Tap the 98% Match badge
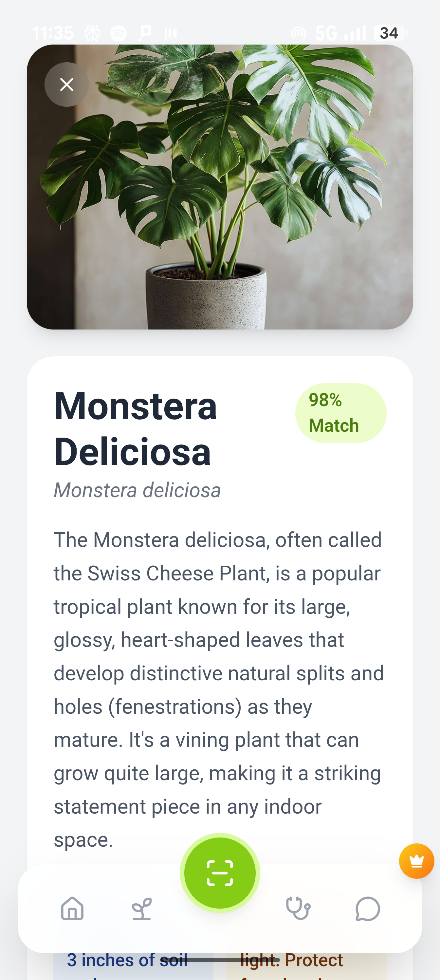This screenshot has width=440, height=980. point(340,412)
